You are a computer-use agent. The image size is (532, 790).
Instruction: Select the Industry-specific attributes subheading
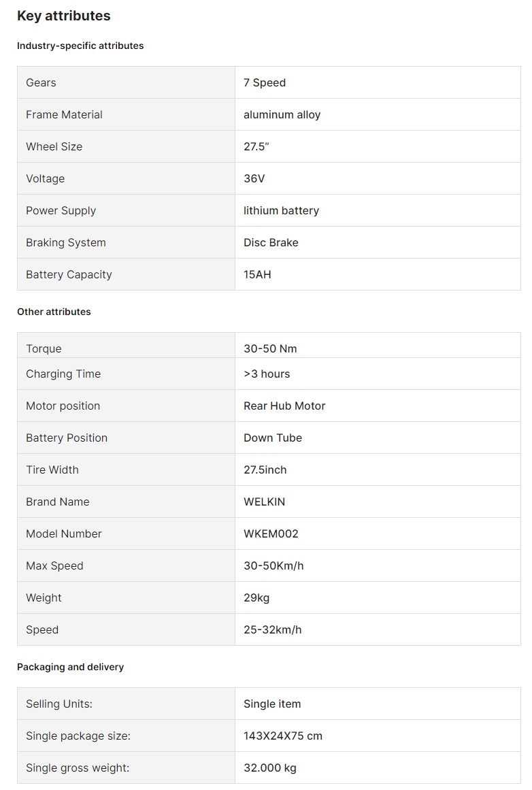pyautogui.click(x=80, y=46)
